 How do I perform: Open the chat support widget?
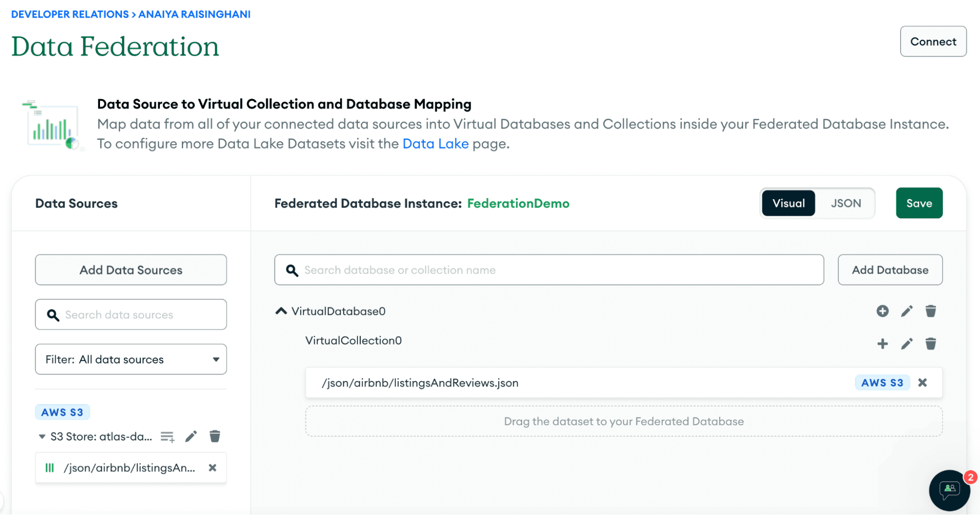(949, 490)
